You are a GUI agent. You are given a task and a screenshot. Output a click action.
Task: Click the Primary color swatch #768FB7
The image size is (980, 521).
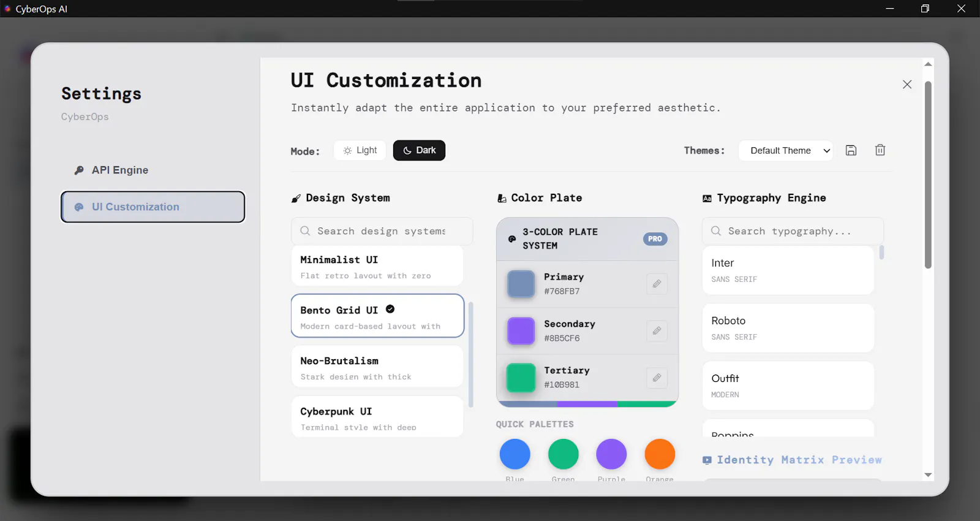pos(521,284)
